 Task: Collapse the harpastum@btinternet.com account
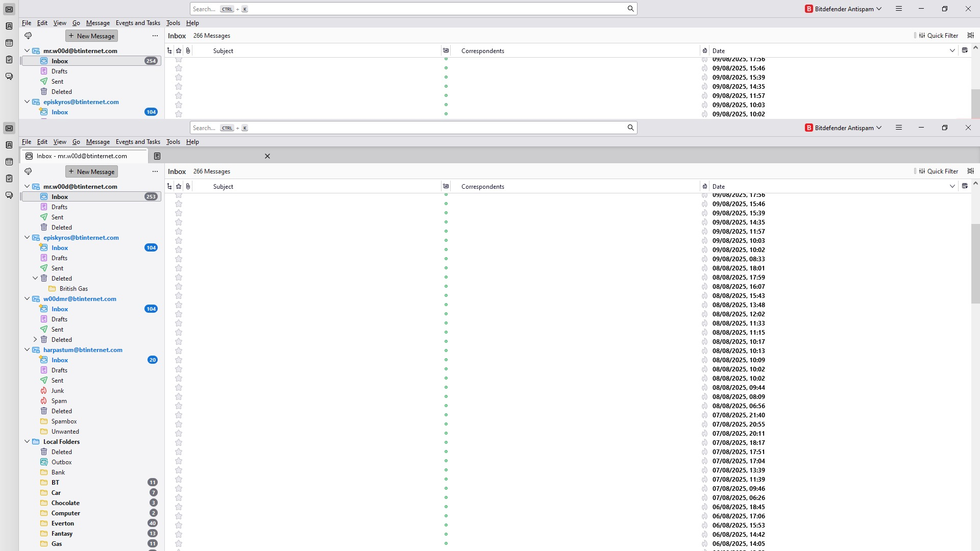tap(27, 349)
